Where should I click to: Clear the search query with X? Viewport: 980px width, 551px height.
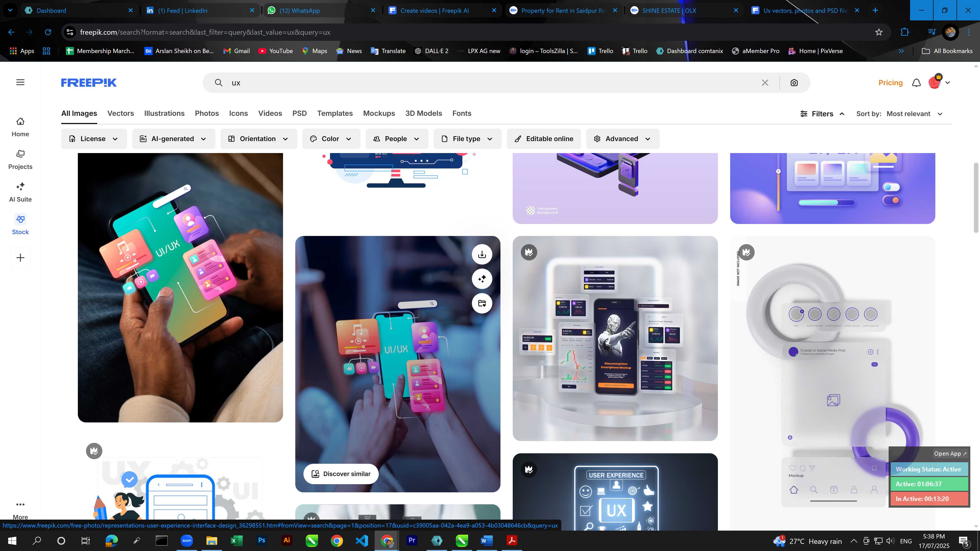point(765,82)
